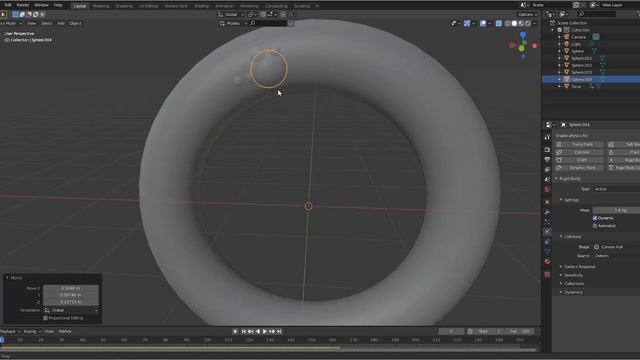Click the Move X value field
Image resolution: width=640 pixels, height=360 pixels.
coord(71,288)
